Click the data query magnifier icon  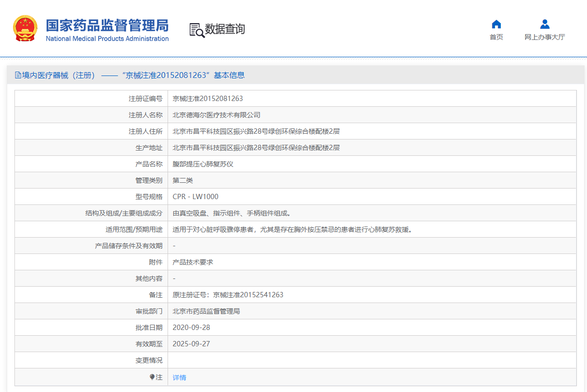point(196,30)
